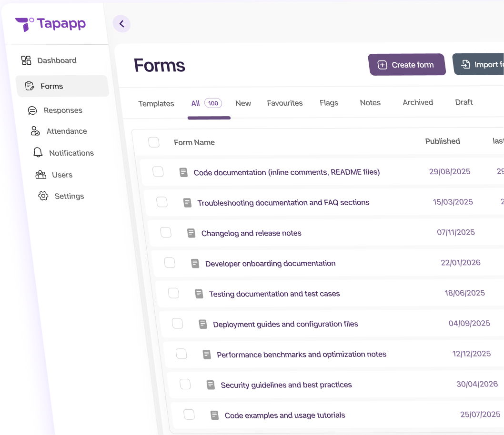Sort by the Published column header
The height and width of the screenshot is (435, 504).
point(443,141)
